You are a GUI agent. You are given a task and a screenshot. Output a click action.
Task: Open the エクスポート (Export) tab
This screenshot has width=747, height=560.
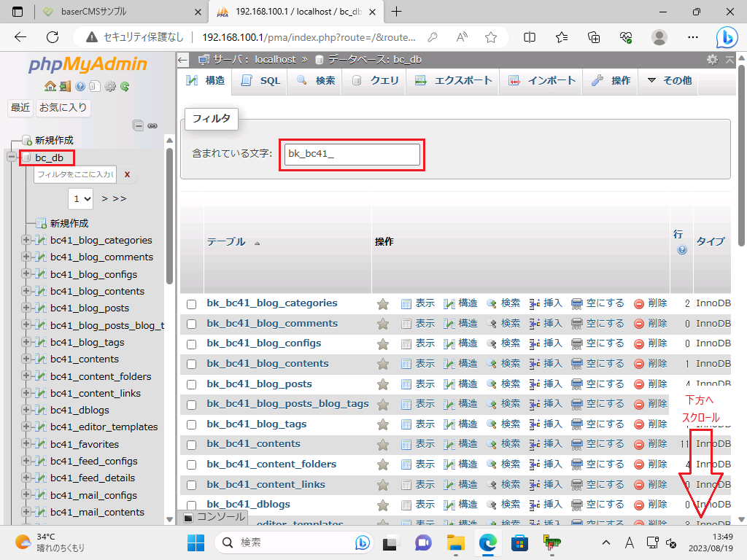454,81
